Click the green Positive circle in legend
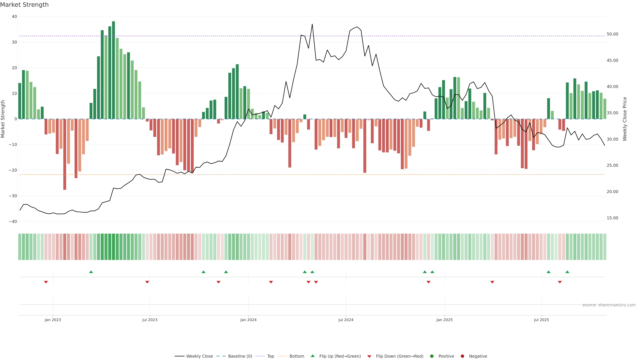Image resolution: width=644 pixels, height=362 pixels. pos(432,356)
